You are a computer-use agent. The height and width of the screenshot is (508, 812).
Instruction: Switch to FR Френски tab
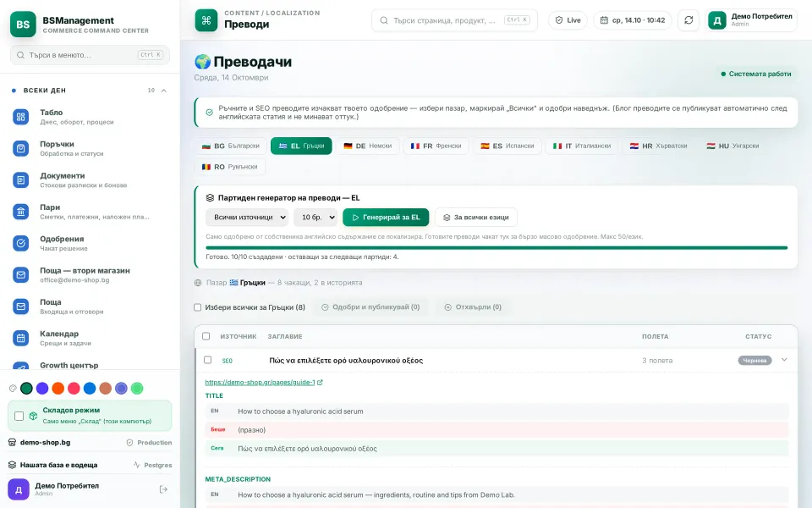tap(436, 146)
